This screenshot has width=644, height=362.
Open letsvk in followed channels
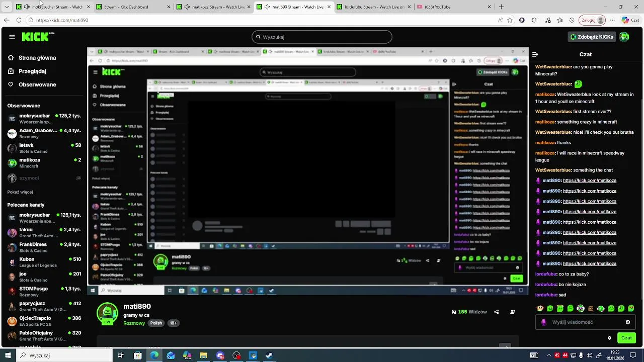pyautogui.click(x=44, y=148)
